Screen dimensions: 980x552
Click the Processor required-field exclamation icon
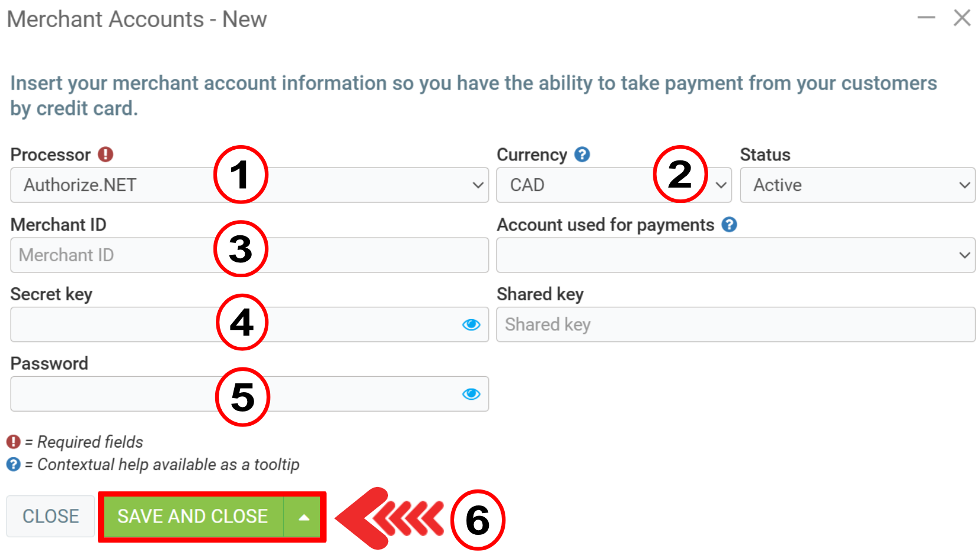pyautogui.click(x=106, y=155)
